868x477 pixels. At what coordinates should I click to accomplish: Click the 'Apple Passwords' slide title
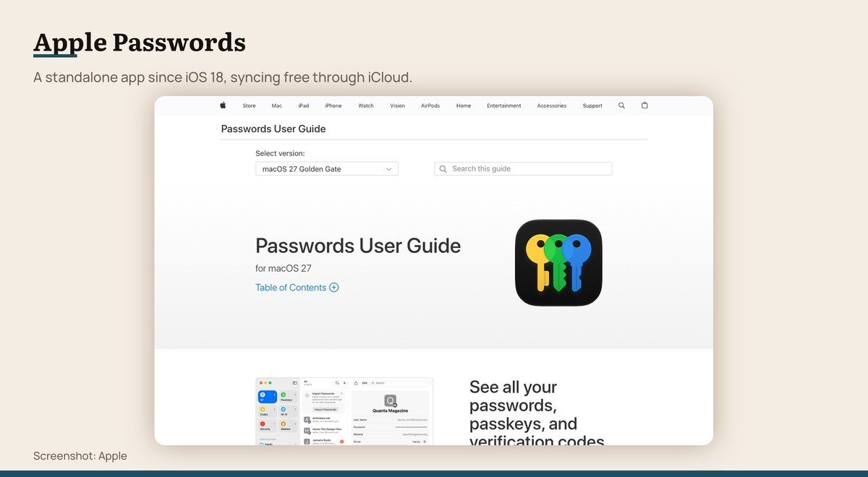(x=140, y=42)
